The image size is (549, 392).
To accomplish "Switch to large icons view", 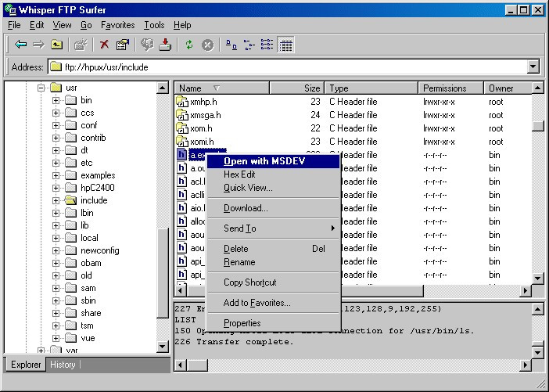I will pyautogui.click(x=231, y=45).
